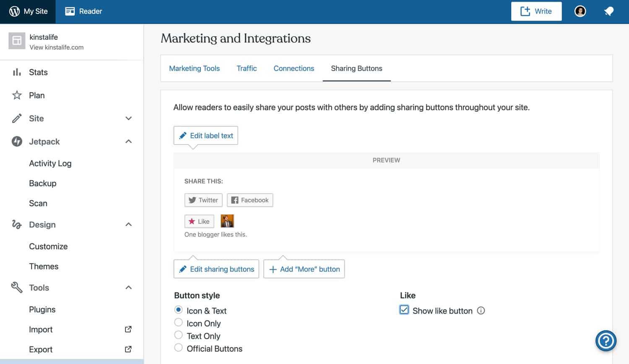This screenshot has height=364, width=629.
Task: Choose the Official Buttons style
Action: (178, 347)
